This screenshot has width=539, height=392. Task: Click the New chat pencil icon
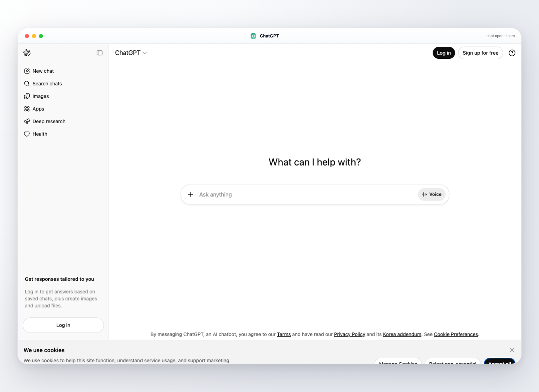[27, 71]
